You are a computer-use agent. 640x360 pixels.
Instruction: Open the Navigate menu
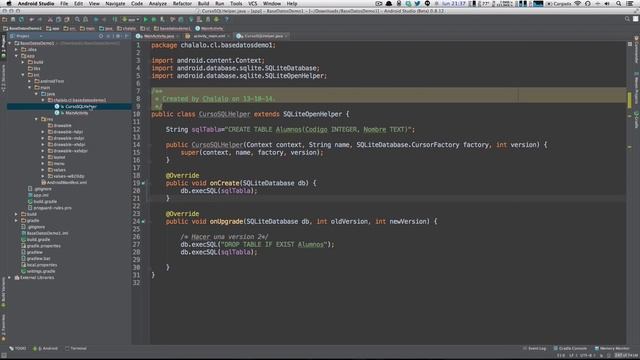(116, 4)
